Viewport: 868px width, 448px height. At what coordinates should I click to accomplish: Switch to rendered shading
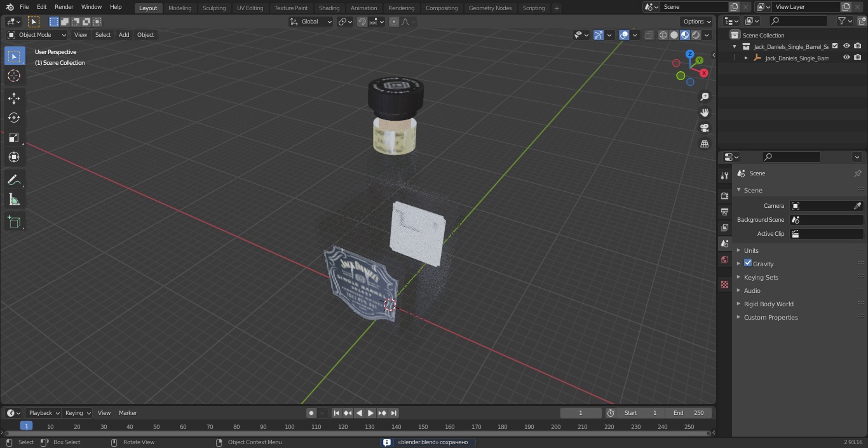[696, 35]
